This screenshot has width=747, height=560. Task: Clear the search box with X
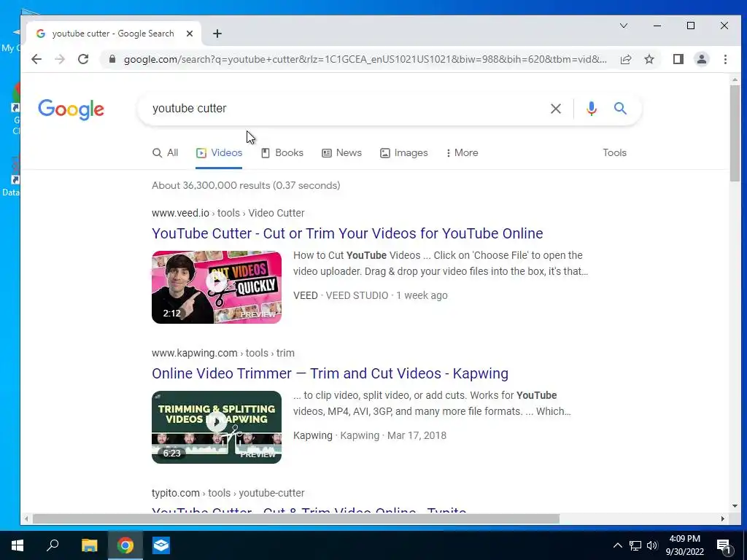[555, 109]
